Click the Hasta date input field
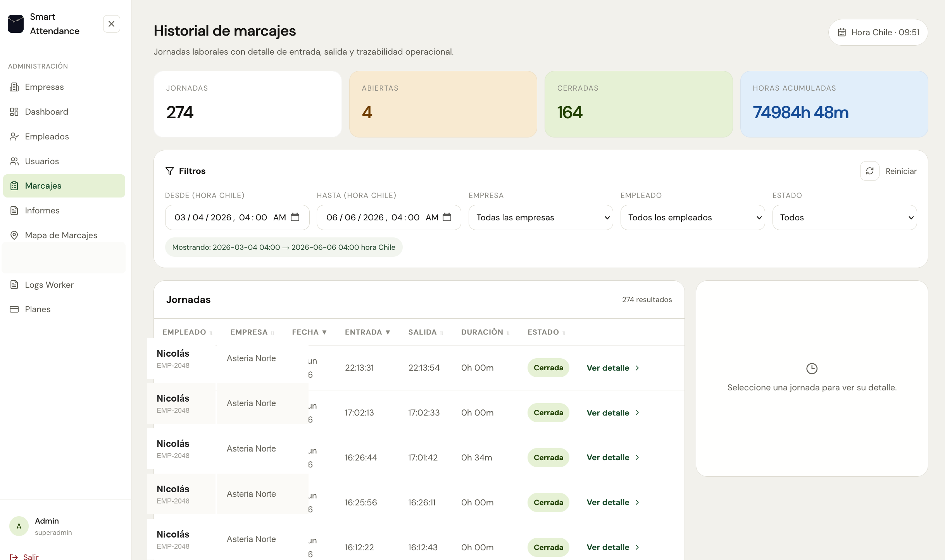This screenshot has width=945, height=560. (x=389, y=217)
